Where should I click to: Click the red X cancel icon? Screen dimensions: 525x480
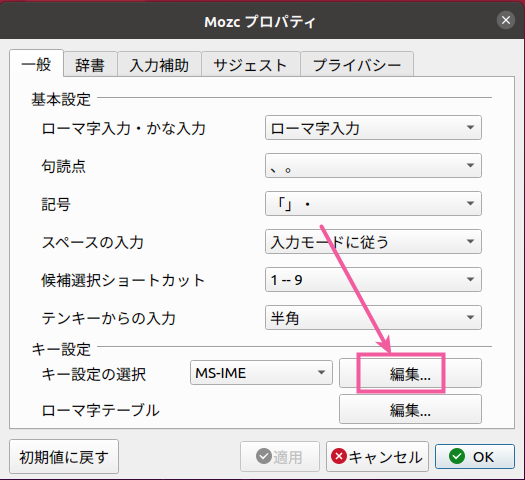pos(339,456)
